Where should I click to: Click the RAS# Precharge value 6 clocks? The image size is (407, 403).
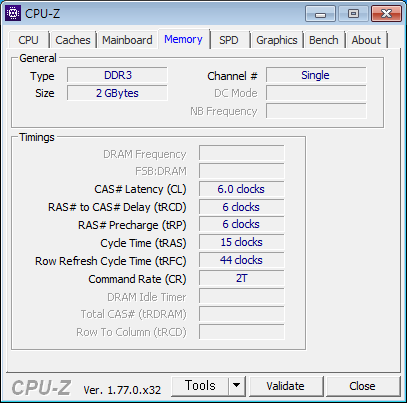[x=242, y=224]
